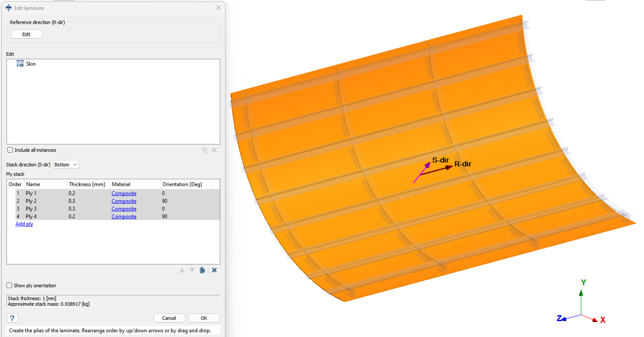Screen dimensions: 644x337
Task: Click OK to confirm the laminate
Action: tap(204, 318)
